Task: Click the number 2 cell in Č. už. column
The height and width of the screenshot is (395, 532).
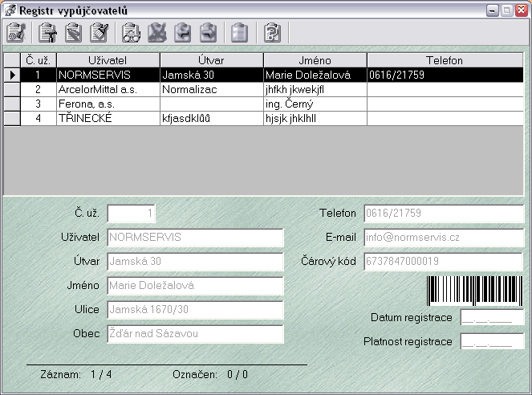Action: point(39,90)
